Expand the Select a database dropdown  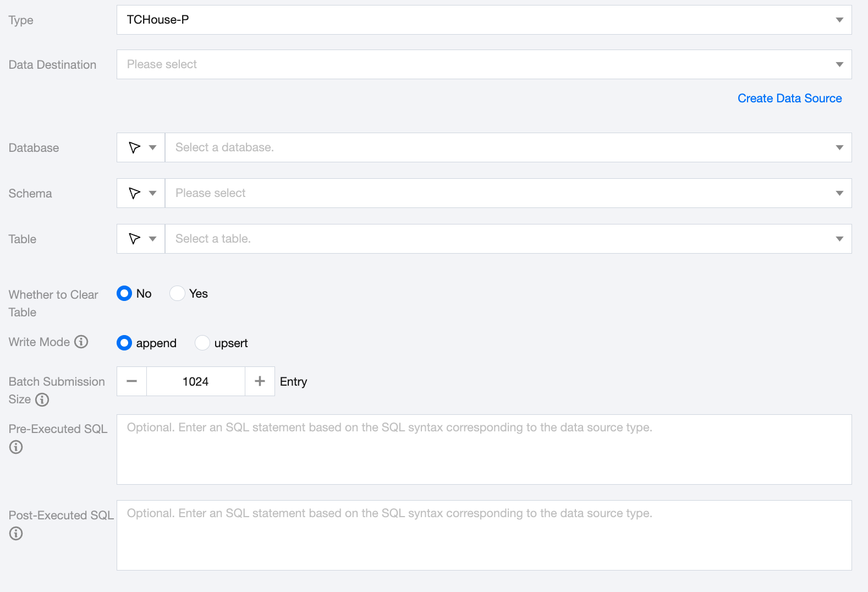point(508,147)
